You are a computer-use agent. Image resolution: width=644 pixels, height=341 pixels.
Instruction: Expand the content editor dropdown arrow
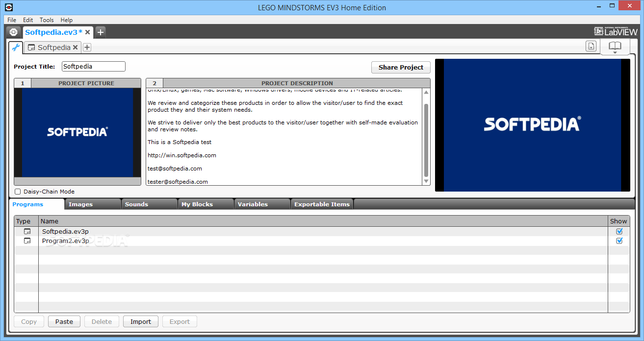[x=615, y=52]
